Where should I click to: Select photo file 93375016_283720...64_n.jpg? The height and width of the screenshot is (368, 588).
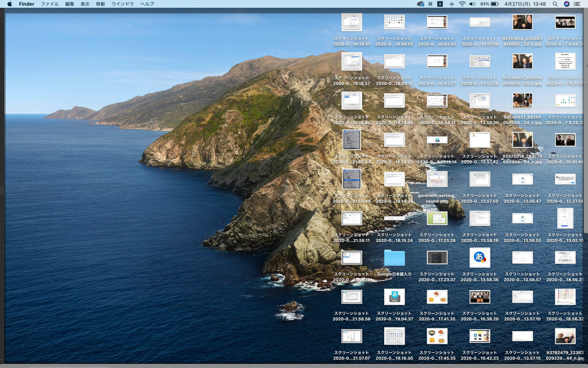[x=522, y=140]
